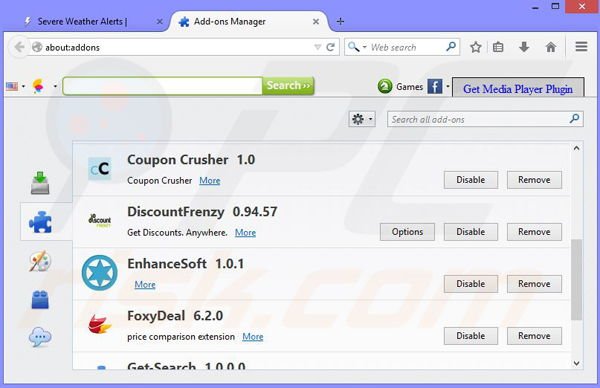The width and height of the screenshot is (600, 388).
Task: Select the EnhanceSoft 1.0.1 title
Action: pos(186,264)
